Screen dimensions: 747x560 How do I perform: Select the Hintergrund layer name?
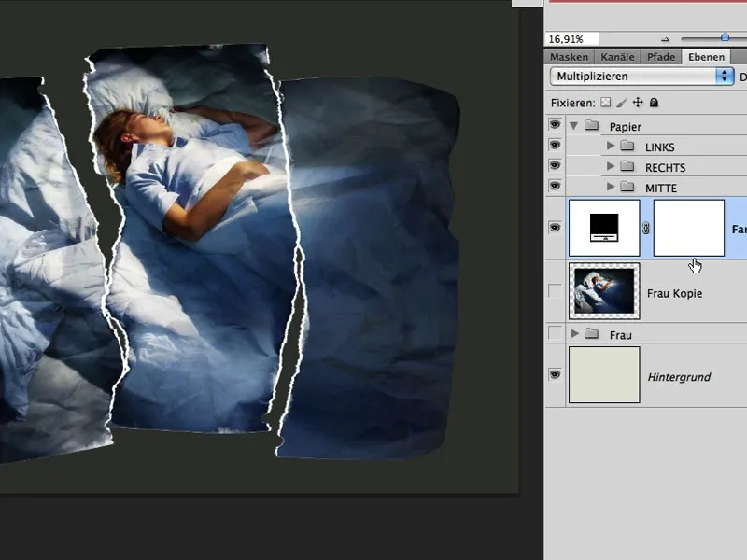[679, 377]
